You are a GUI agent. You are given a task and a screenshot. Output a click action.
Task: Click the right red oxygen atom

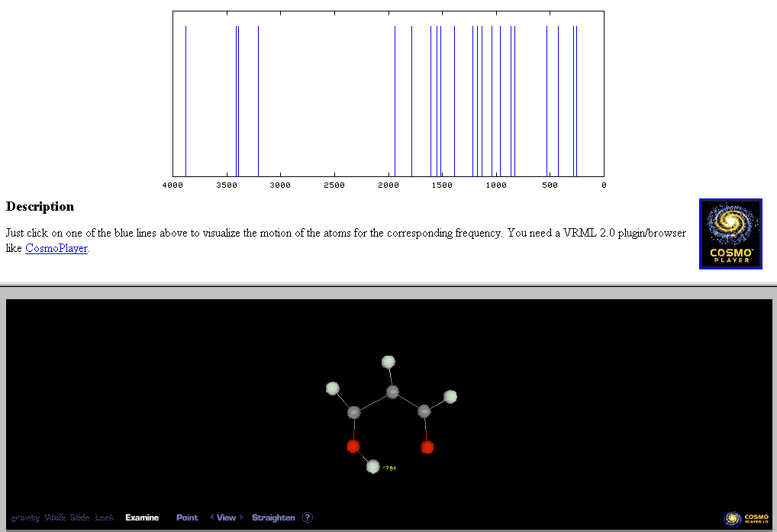[x=427, y=448]
